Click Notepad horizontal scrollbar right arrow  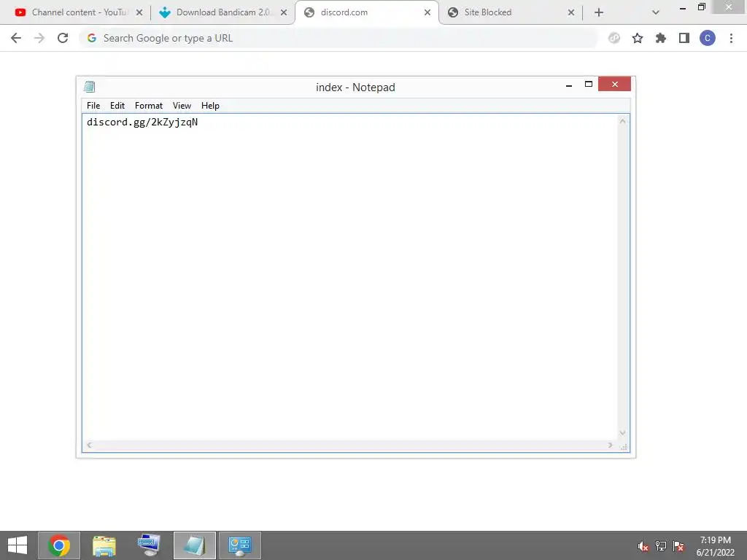tap(611, 446)
